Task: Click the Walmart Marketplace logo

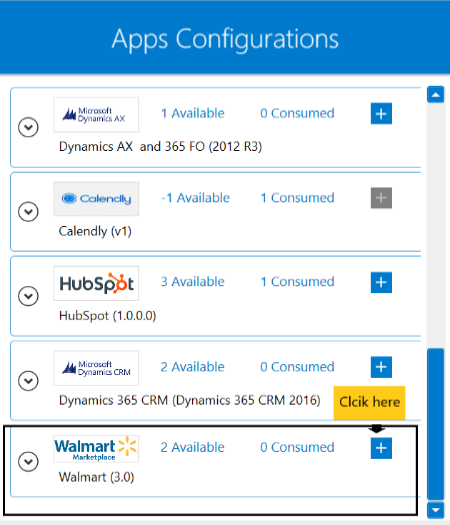Action: [x=96, y=449]
